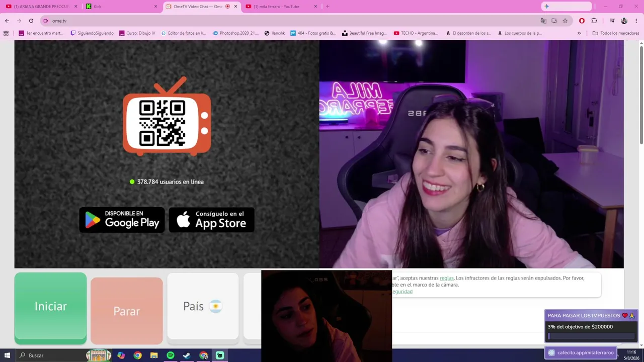Click the AI sparkle button in the title bar
This screenshot has height=362, width=644.
(x=546, y=7)
